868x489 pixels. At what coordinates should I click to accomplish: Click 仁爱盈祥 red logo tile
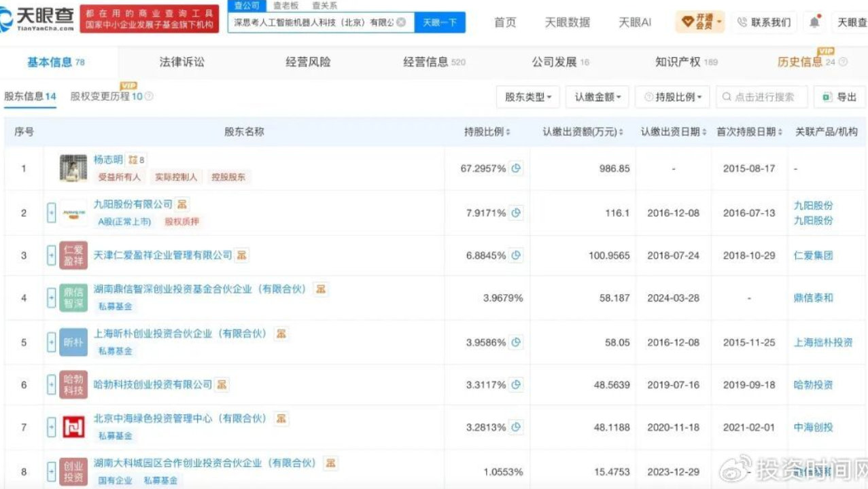[73, 255]
